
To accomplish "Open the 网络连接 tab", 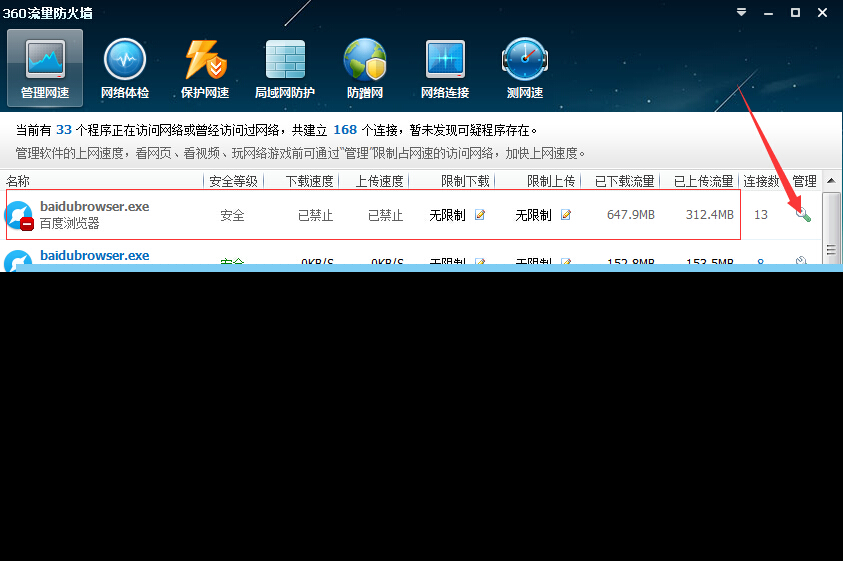I will point(445,68).
